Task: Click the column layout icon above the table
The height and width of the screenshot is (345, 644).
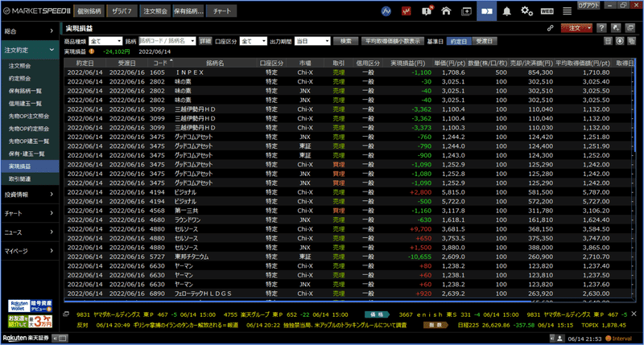Action: pos(608,41)
